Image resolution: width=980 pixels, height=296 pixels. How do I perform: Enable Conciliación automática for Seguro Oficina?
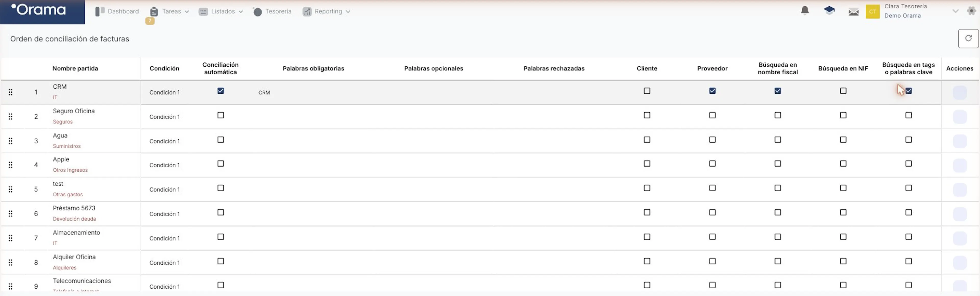[x=221, y=115]
